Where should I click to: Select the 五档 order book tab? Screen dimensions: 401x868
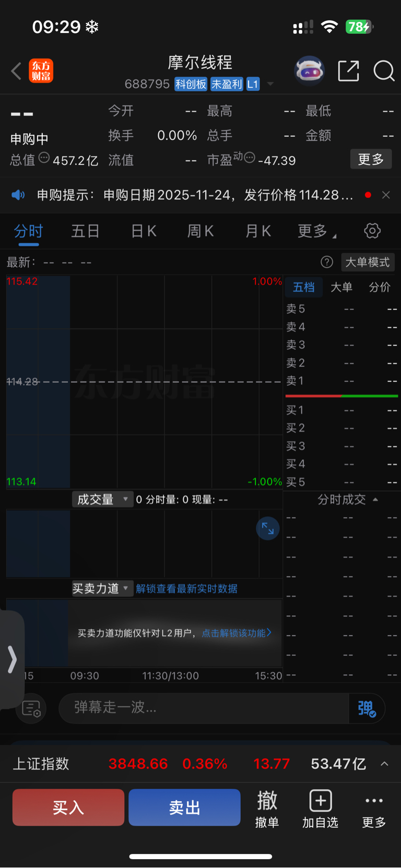303,287
